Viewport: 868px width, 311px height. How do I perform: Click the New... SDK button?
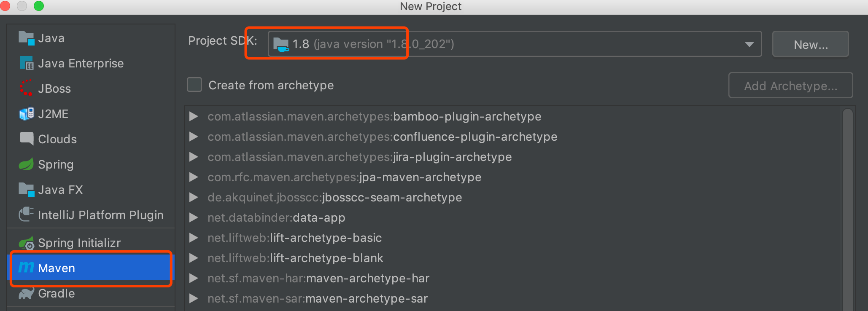tap(810, 44)
